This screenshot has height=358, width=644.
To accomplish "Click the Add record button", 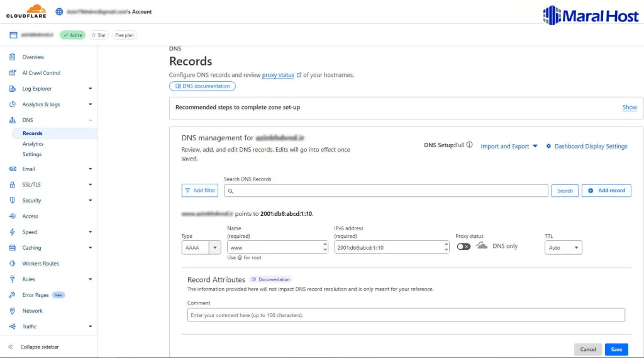I will [x=606, y=191].
